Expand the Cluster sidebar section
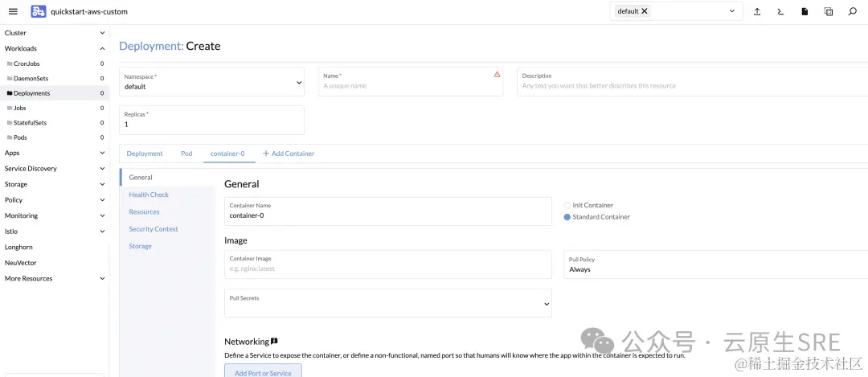This screenshot has width=868, height=377. coord(102,33)
